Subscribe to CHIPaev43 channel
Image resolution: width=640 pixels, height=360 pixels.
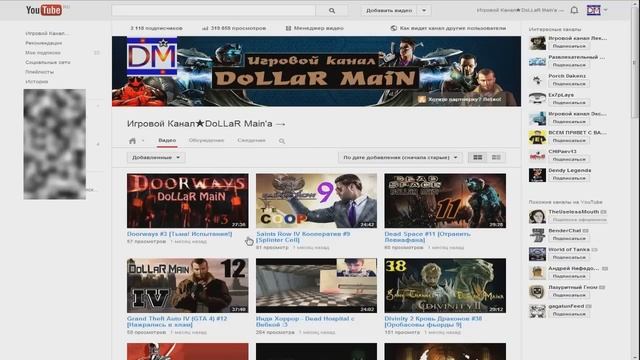(569, 159)
